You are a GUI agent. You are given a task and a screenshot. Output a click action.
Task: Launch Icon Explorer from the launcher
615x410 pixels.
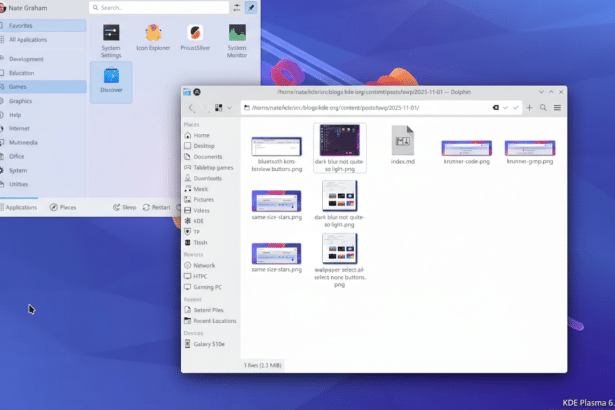153,38
